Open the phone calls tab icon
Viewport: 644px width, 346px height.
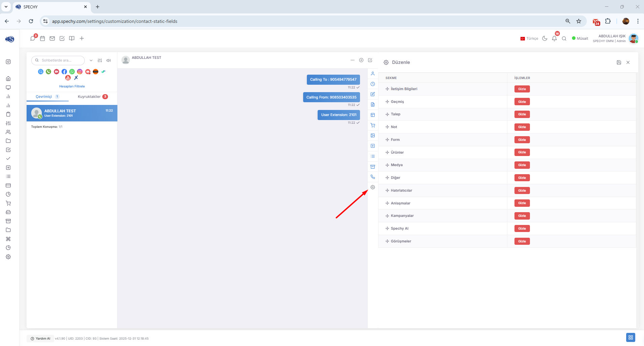point(372,177)
